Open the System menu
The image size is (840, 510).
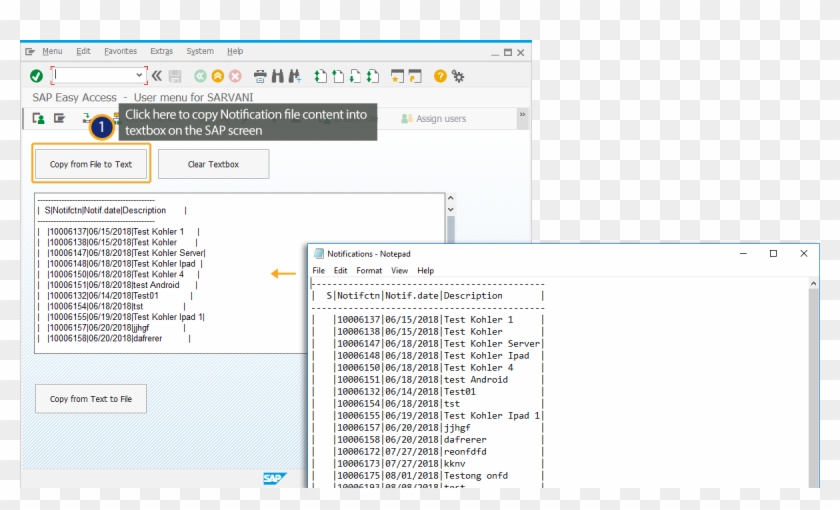click(x=200, y=51)
